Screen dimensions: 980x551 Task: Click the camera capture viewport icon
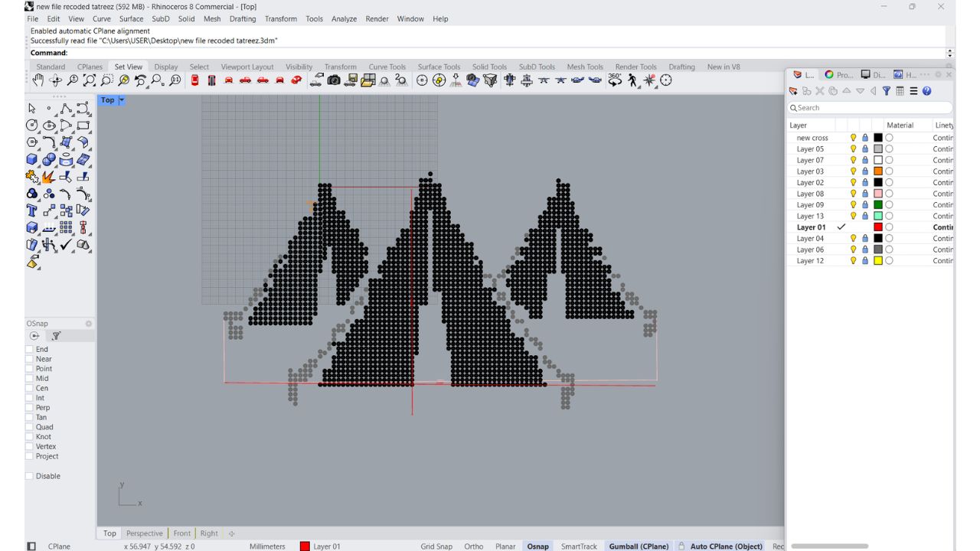tap(334, 80)
